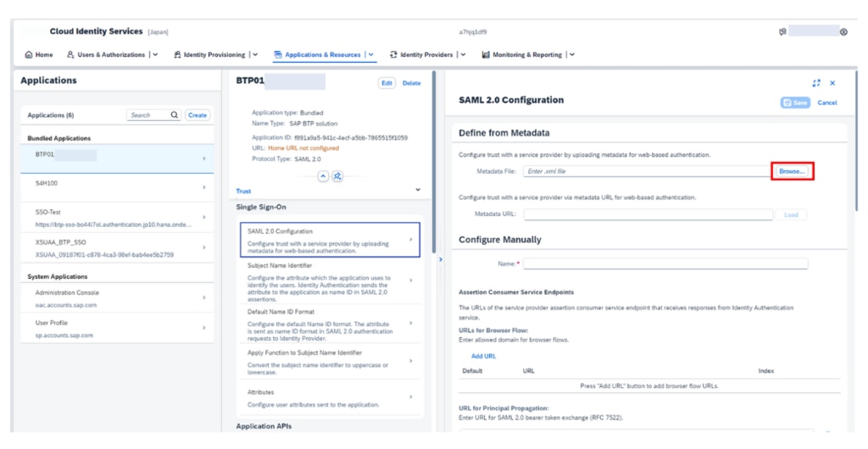Expand the Identity Provisioning menu arrow

[x=254, y=55]
